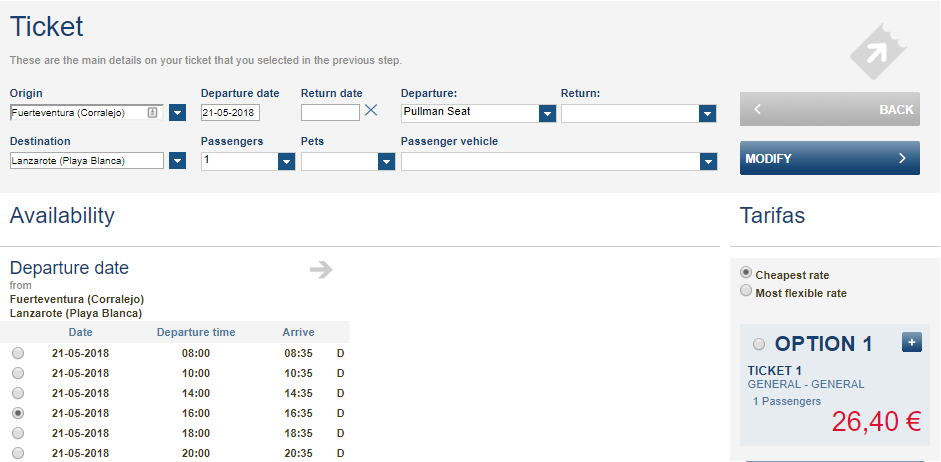
Task: Click the Return date input field
Action: pos(331,112)
